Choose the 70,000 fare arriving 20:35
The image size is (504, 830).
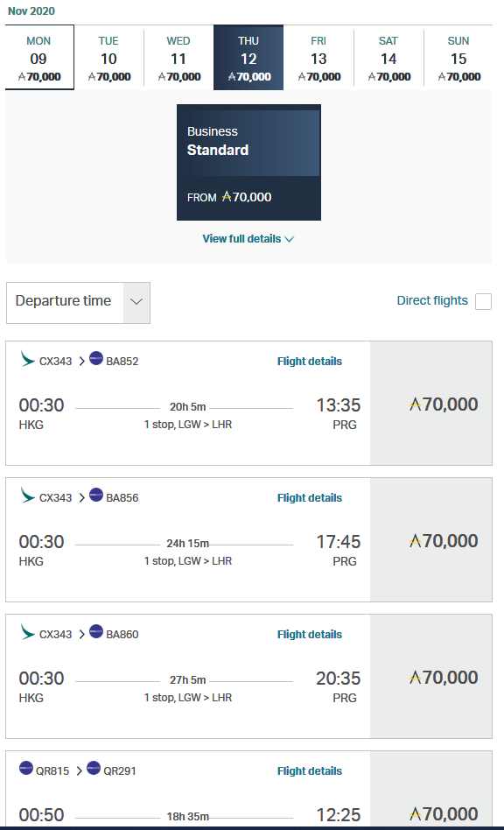431,677
